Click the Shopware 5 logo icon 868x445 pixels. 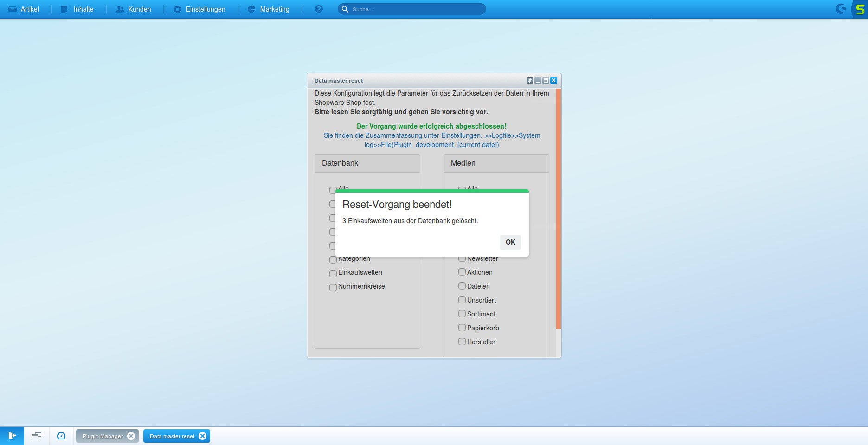click(x=860, y=9)
